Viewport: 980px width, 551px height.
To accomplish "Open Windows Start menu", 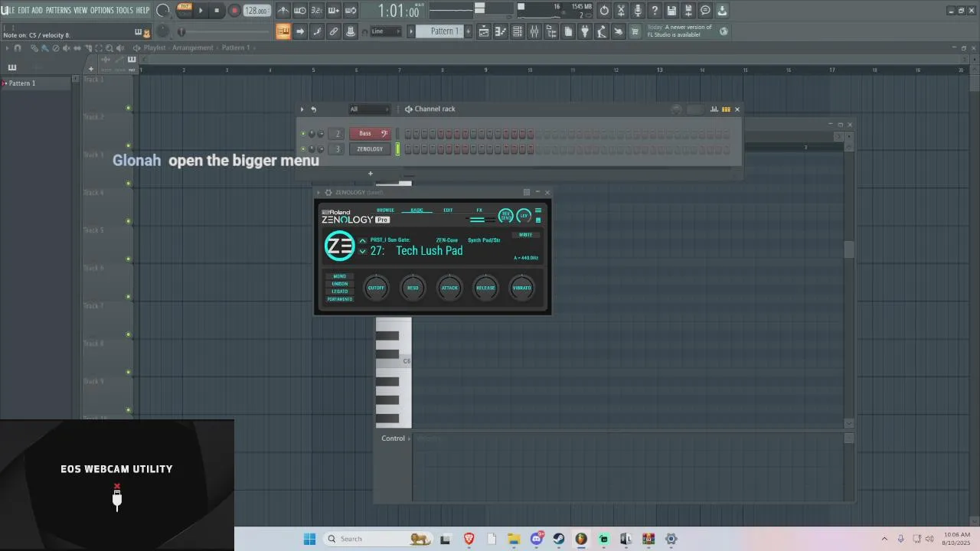I will pos(309,539).
